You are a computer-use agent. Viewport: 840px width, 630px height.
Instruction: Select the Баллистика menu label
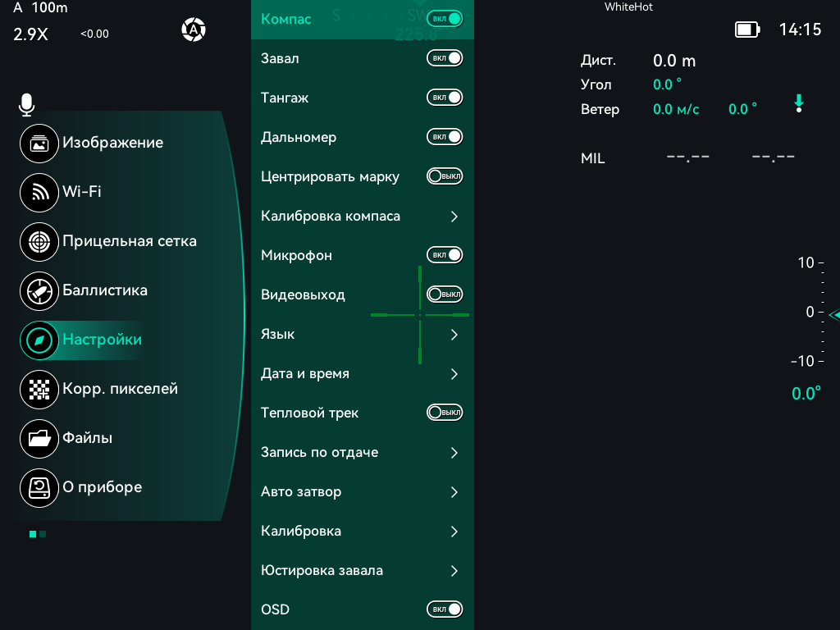[x=105, y=290]
